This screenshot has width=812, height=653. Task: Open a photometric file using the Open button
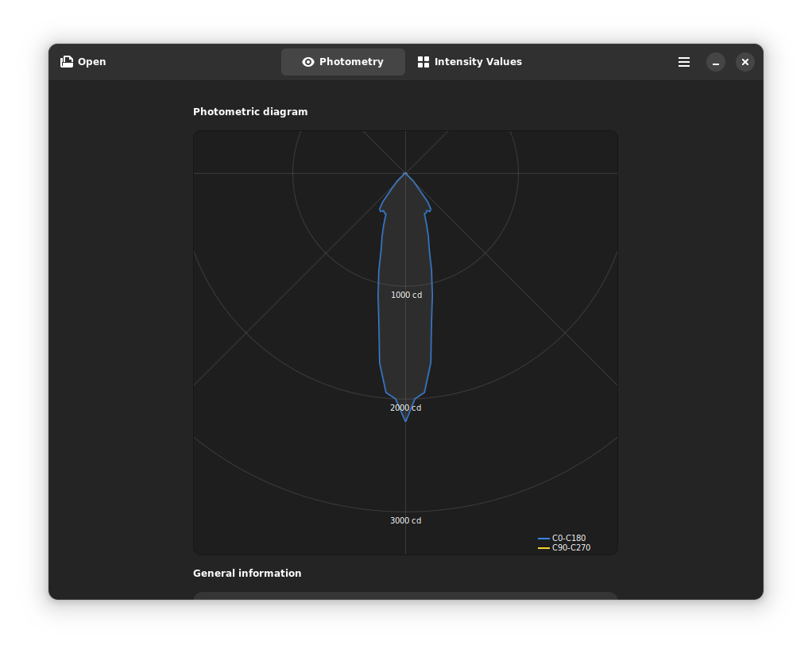tap(83, 61)
